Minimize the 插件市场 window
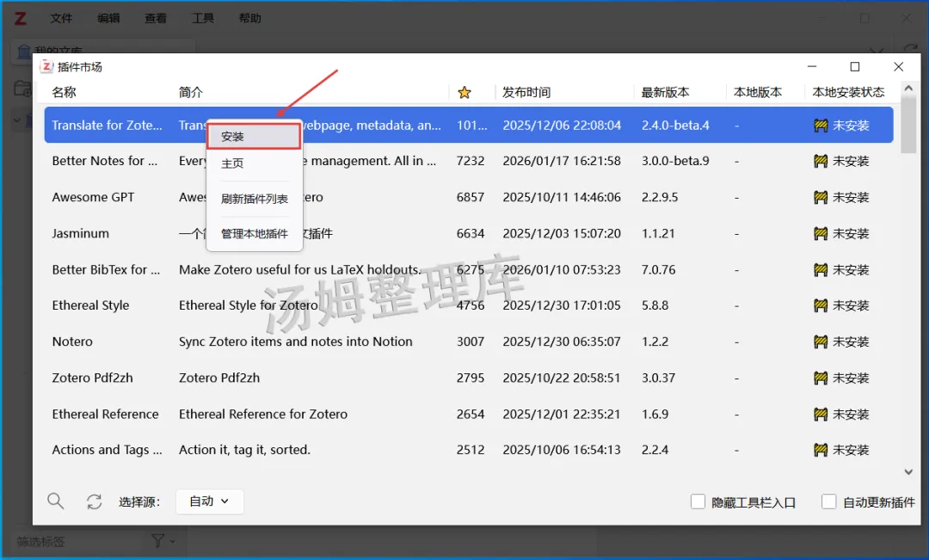 coord(812,66)
